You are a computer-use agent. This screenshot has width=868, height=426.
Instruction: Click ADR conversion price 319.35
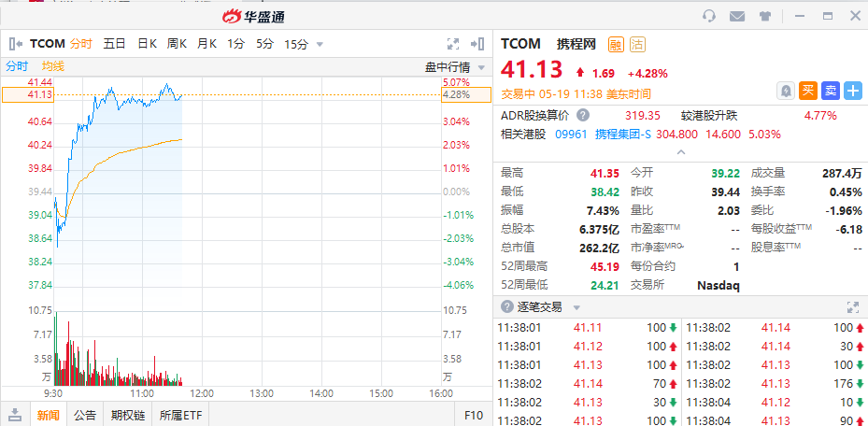(x=643, y=116)
